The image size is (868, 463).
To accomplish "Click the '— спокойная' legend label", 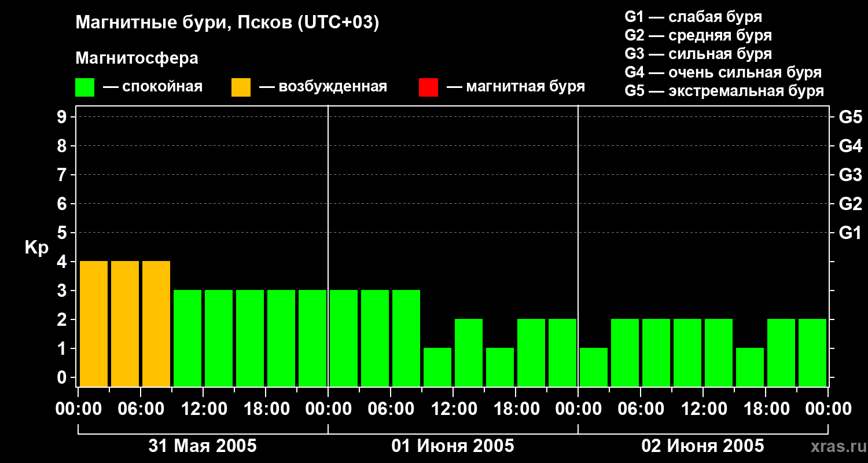I will (152, 87).
